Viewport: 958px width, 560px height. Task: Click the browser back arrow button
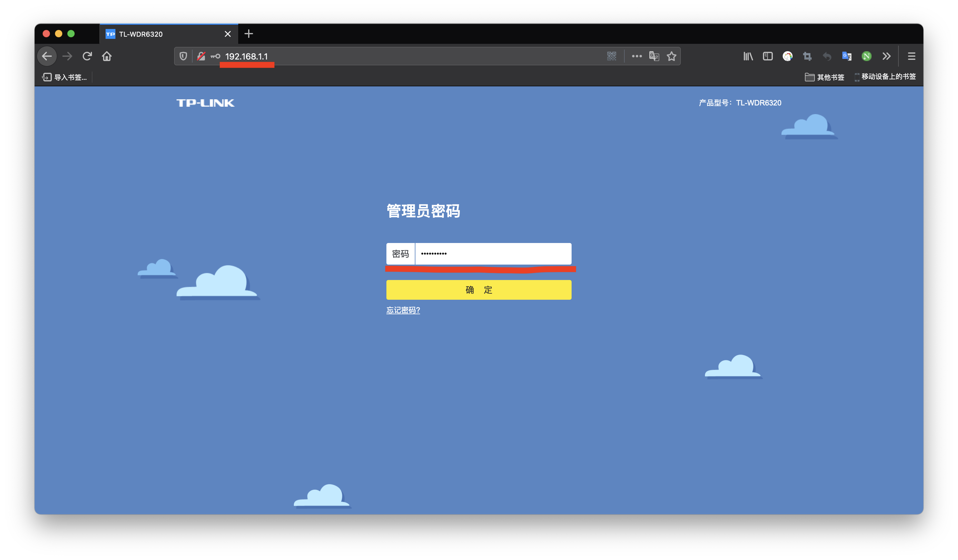tap(47, 56)
